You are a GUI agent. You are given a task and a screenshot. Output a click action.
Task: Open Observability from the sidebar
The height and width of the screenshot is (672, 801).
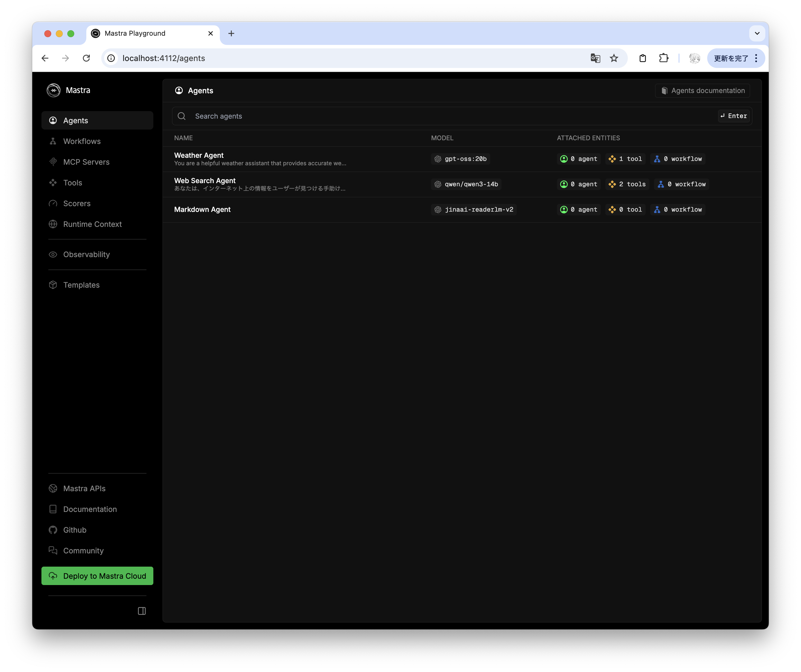coord(86,255)
